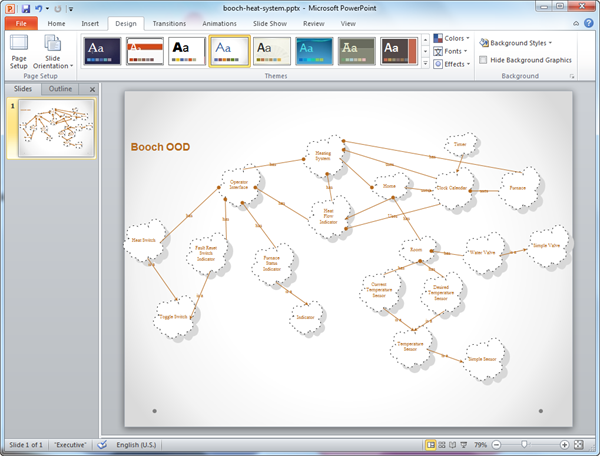The height and width of the screenshot is (456, 600).
Task: Minimize the ribbon with caret icon
Action: tap(576, 24)
